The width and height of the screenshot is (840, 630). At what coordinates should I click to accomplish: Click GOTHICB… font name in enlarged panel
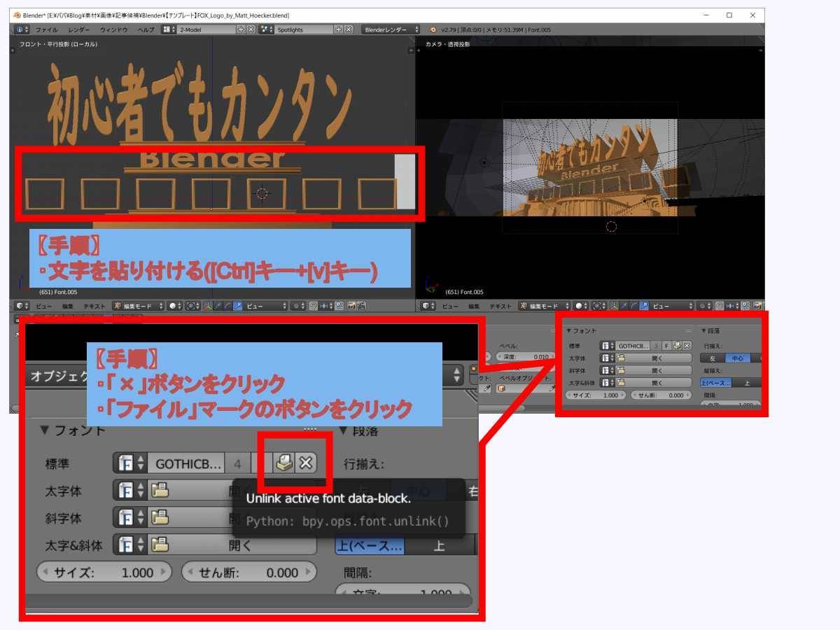pos(187,463)
